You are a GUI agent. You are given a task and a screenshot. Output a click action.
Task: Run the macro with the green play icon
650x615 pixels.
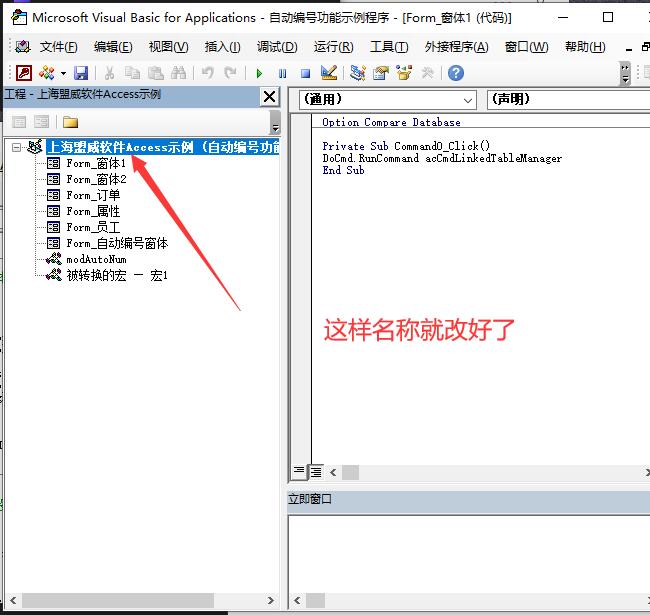coord(260,74)
